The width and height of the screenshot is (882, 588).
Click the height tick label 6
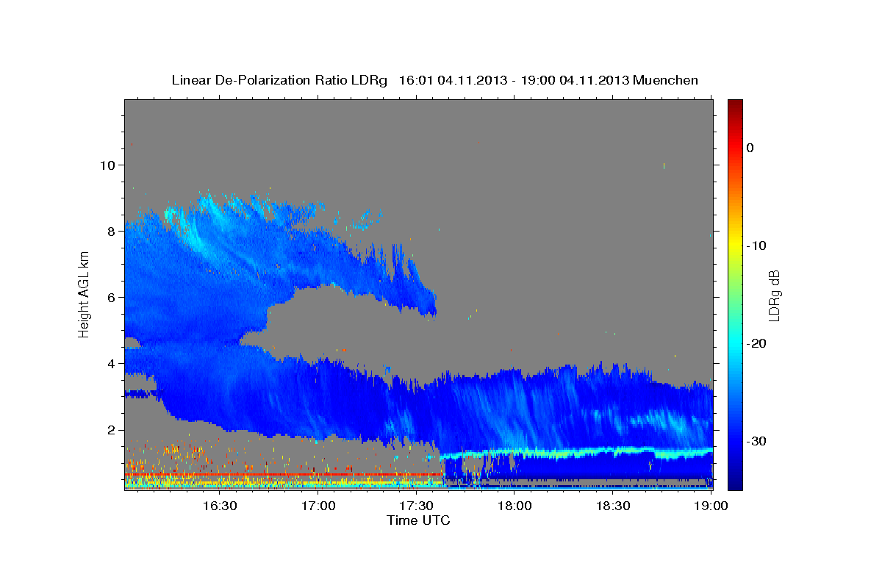point(111,297)
